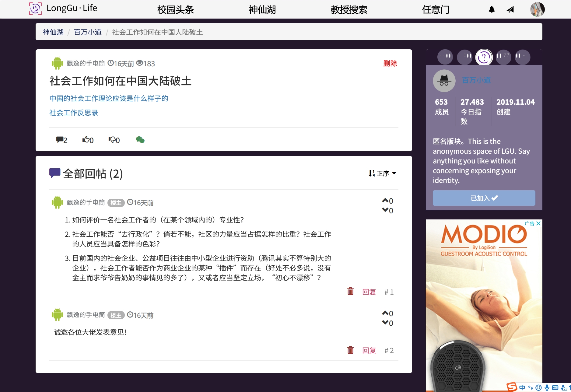Share post via WeChat icon
The width and height of the screenshot is (571, 392).
point(140,140)
